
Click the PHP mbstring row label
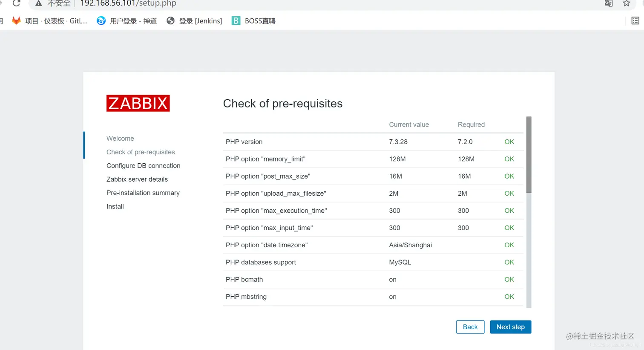coord(246,297)
